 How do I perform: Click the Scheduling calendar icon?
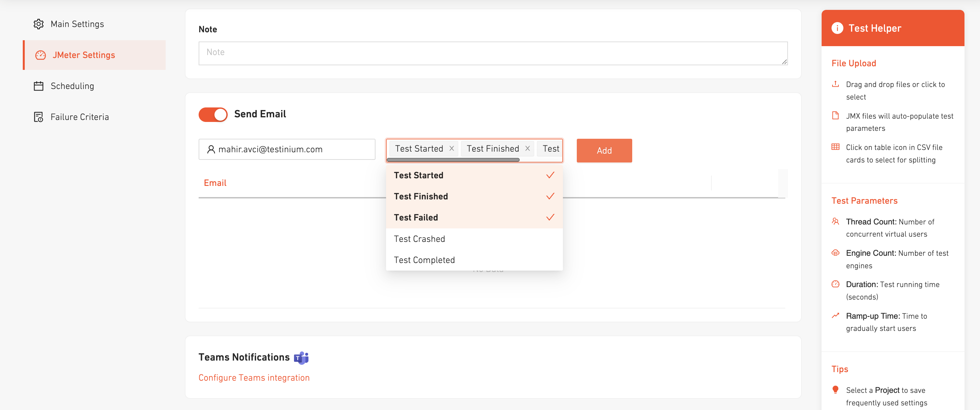pyautogui.click(x=38, y=86)
